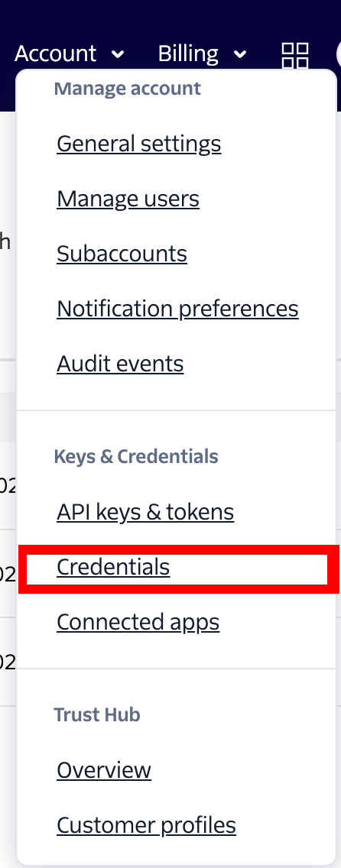Click the partially visible profile avatar circle
Viewport: 341px width, 868px height.
coord(338,54)
